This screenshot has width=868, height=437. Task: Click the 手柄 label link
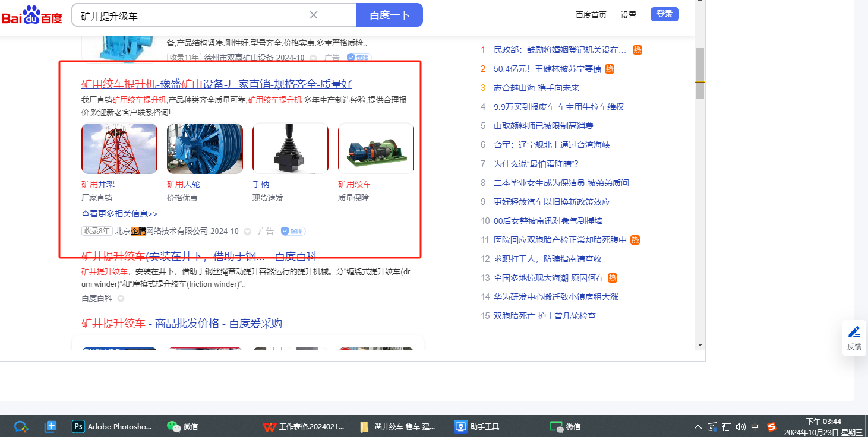(x=261, y=184)
